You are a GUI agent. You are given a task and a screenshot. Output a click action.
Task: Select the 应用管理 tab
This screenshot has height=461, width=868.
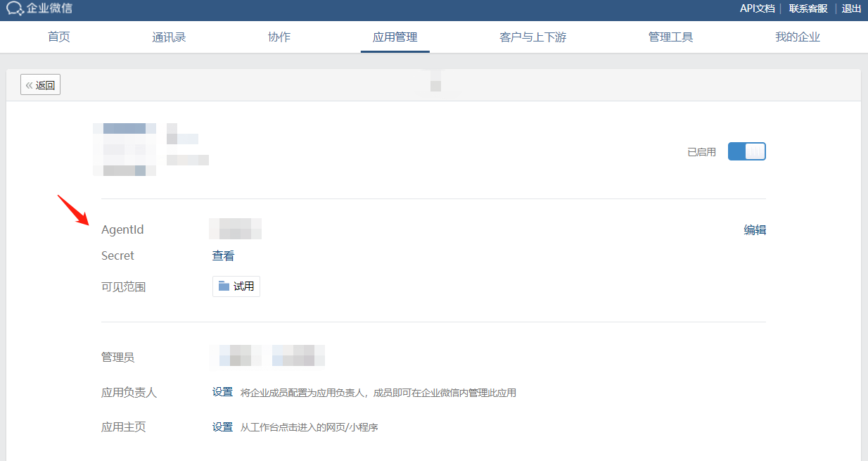click(x=395, y=37)
